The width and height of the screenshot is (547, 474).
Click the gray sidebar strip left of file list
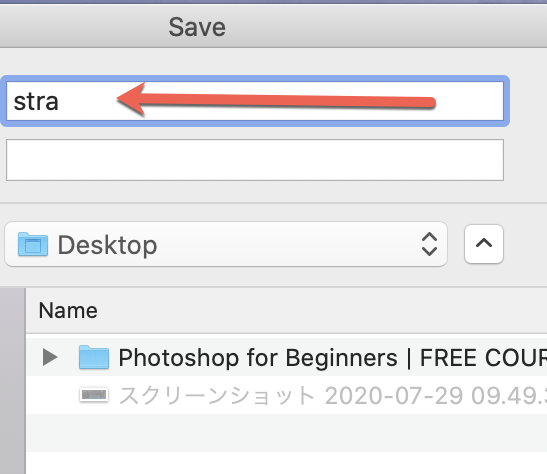click(13, 381)
